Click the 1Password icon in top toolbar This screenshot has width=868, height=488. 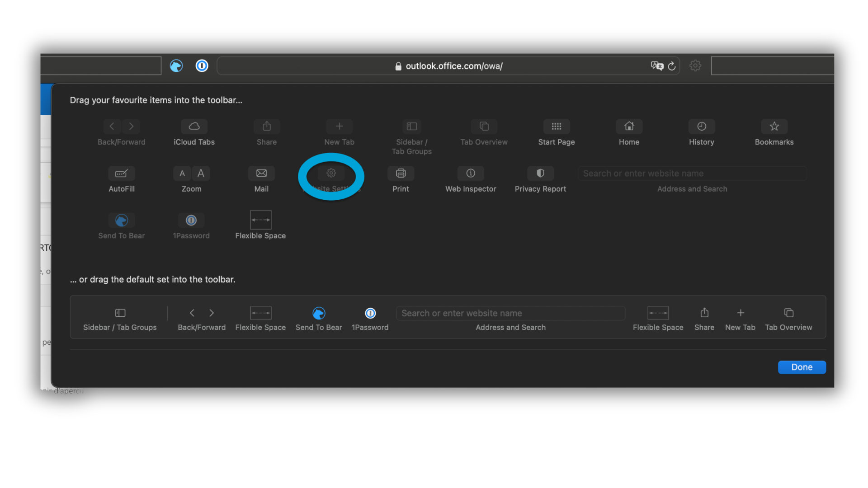pos(202,66)
